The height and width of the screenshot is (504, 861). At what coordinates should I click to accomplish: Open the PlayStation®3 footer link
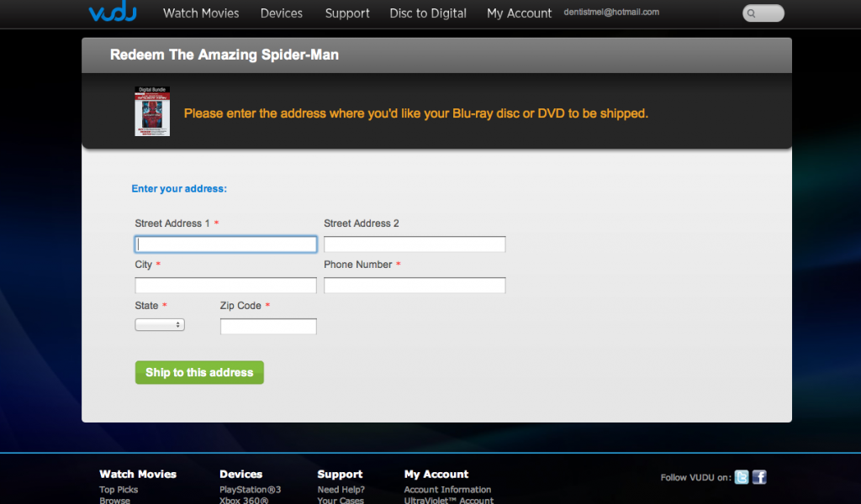pos(251,490)
